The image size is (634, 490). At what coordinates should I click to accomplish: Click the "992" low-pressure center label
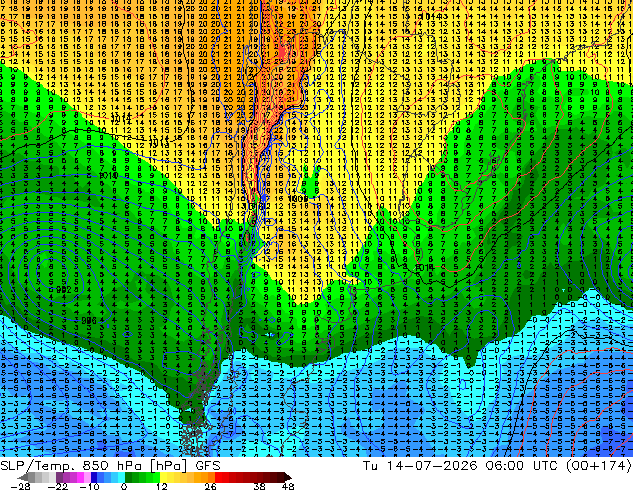coord(64,290)
